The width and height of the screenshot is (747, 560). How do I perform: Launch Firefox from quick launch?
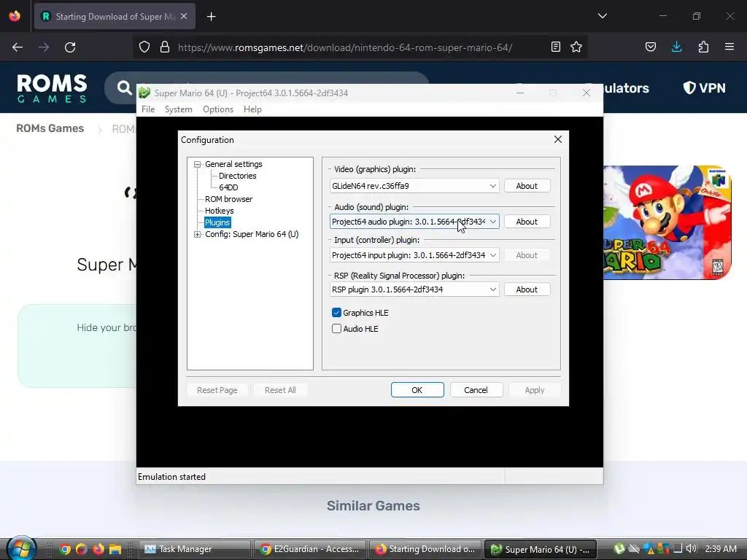tap(98, 549)
